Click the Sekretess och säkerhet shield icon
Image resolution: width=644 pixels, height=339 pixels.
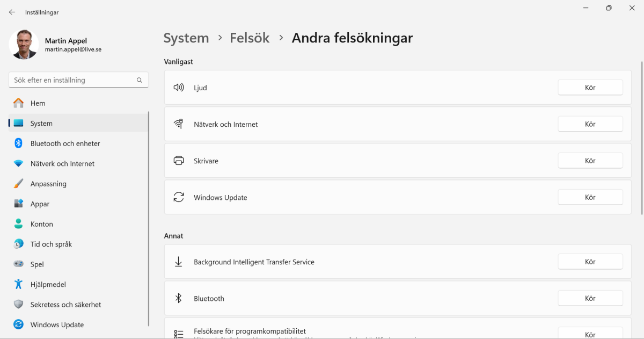[17, 304]
